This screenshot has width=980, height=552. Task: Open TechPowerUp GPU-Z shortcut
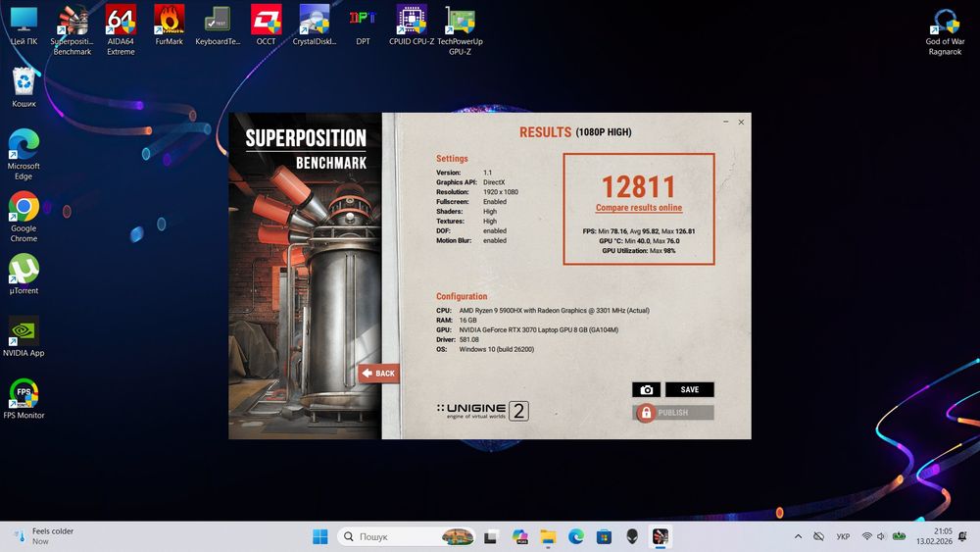tap(460, 30)
